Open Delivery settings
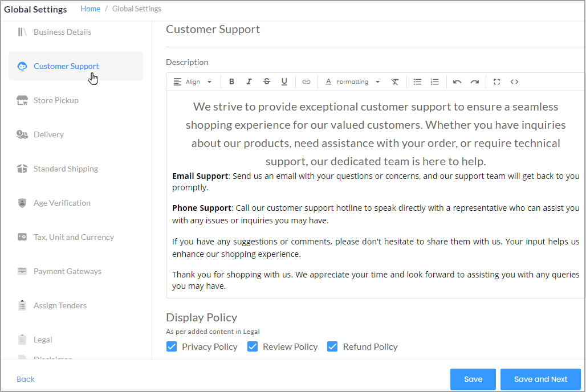Image resolution: width=586 pixels, height=392 pixels. coord(48,134)
